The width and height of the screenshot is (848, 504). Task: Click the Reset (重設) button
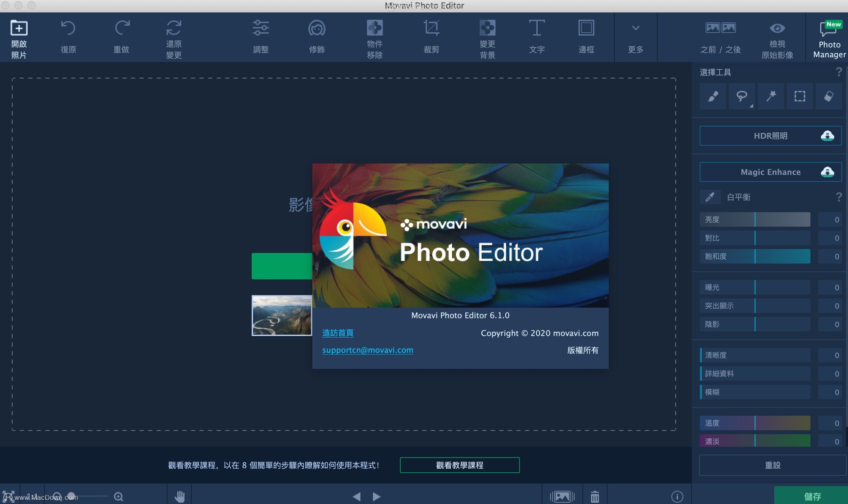coord(772,465)
